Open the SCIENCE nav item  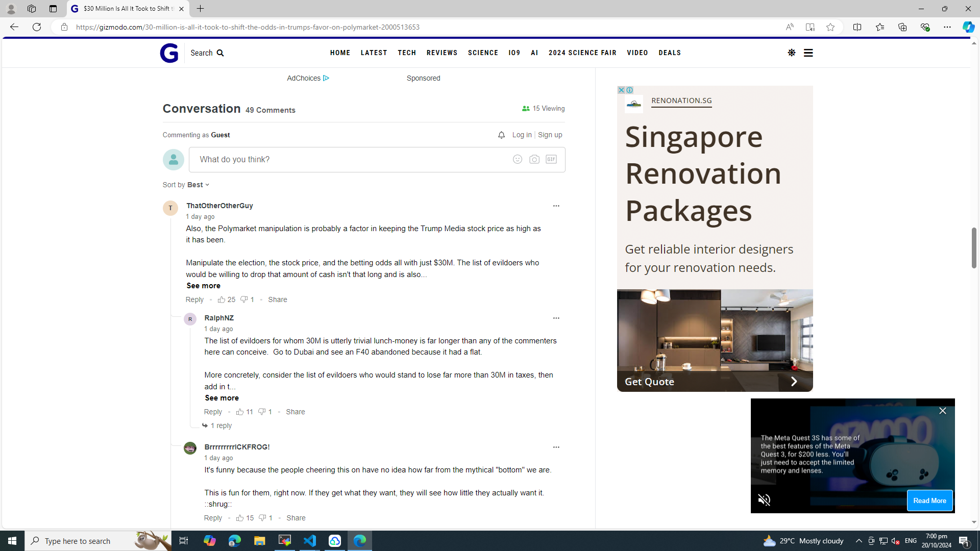coord(483,53)
